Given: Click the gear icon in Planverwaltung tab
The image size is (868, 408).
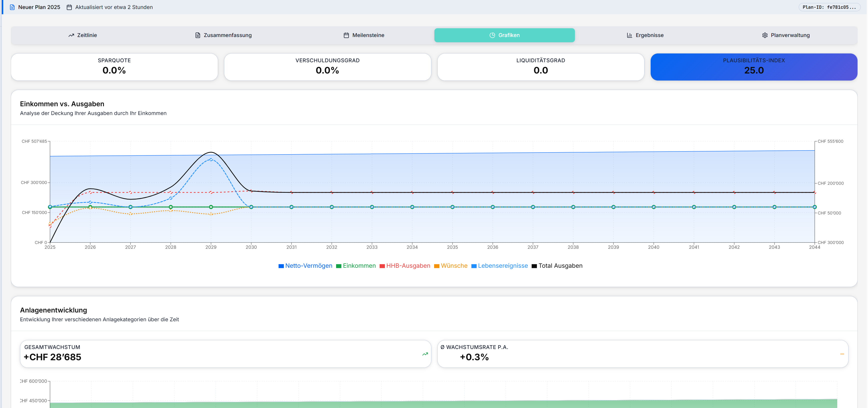Looking at the screenshot, I should [x=764, y=35].
